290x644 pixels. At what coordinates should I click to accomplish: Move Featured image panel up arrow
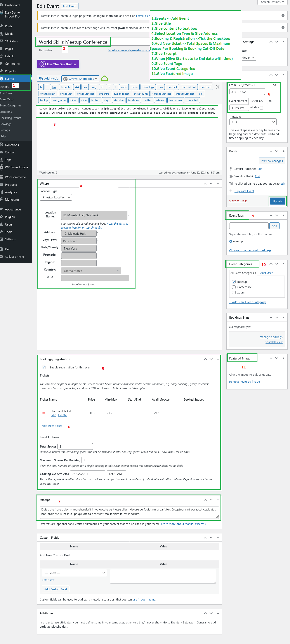(x=271, y=358)
